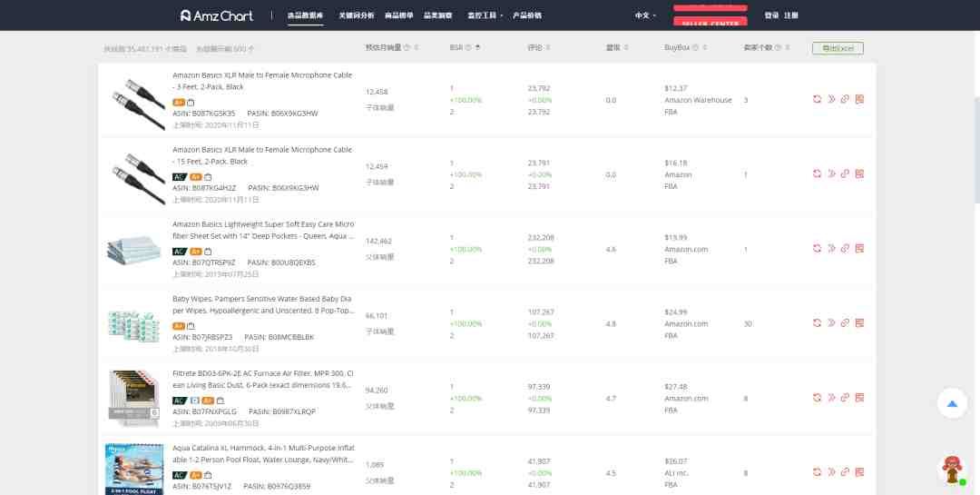
Task: Click double-chevron icon in Sheet Set row
Action: pos(831,248)
